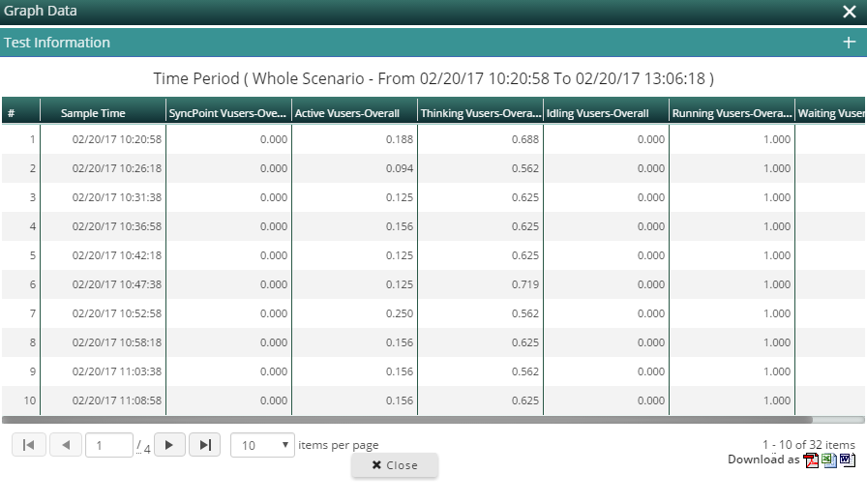Viewport: 867px width, 504px height.
Task: Select the Running Vusers column header
Action: tap(732, 113)
